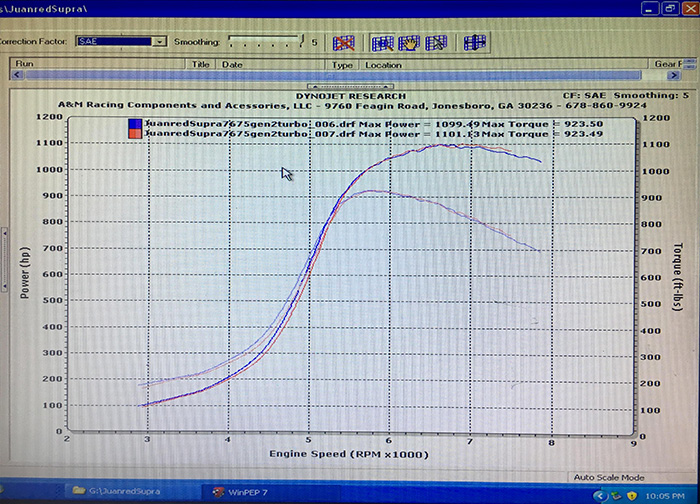Click the grid graph icon left of hand icon
Screen dimensions: 700x504
[x=383, y=43]
